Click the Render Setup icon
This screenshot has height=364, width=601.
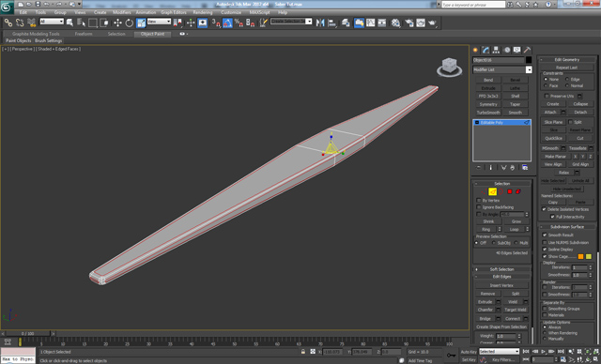point(409,23)
